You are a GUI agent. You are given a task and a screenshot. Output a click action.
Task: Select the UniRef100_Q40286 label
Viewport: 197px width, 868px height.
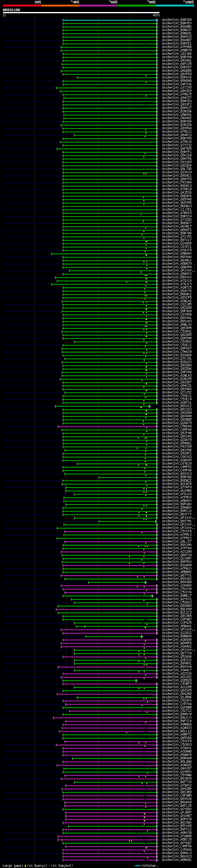point(176,450)
